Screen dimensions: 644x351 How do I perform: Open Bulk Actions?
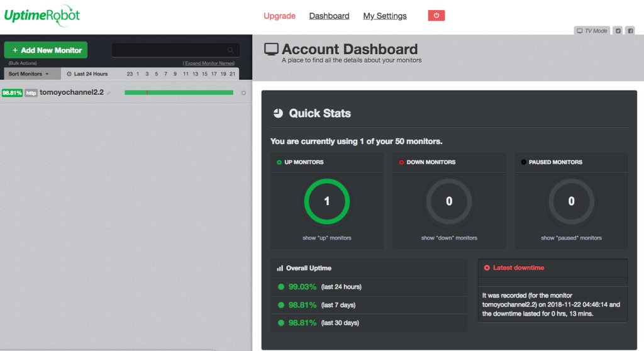[x=23, y=64]
